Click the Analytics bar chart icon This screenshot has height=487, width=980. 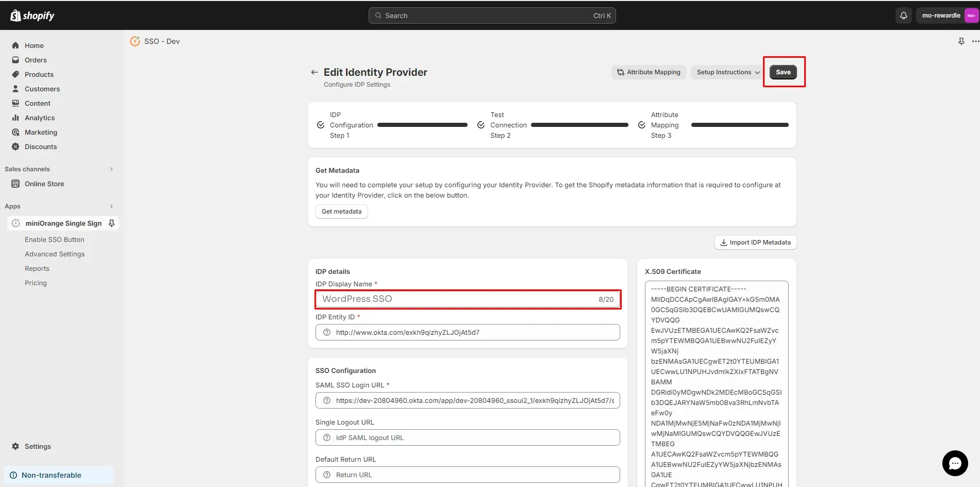15,118
